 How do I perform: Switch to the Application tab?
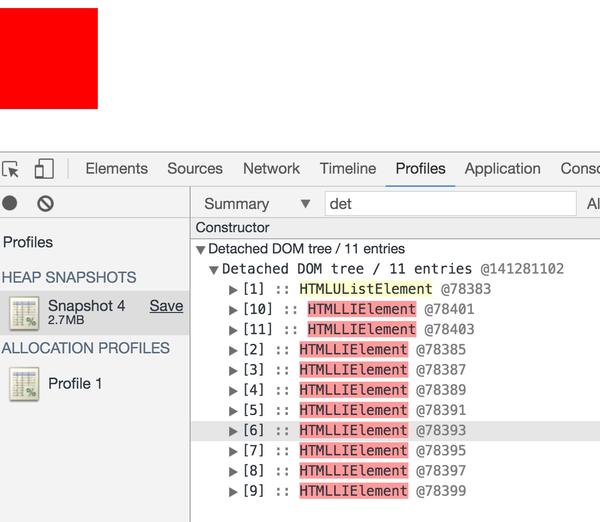(x=502, y=169)
